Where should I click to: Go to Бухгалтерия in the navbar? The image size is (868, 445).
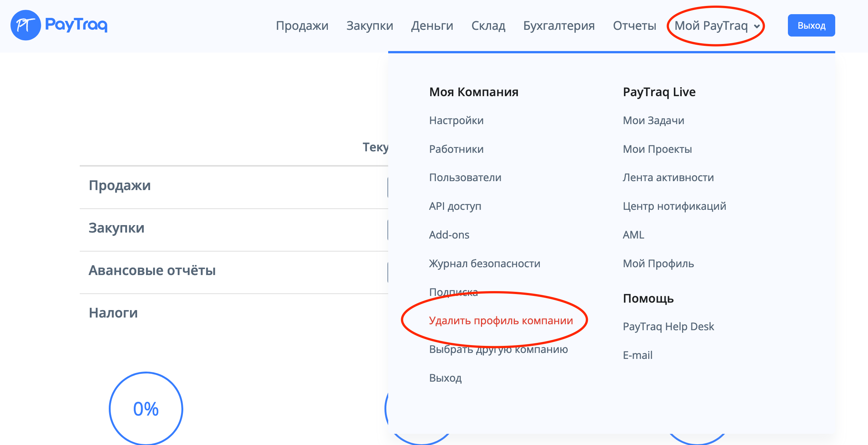click(x=559, y=25)
